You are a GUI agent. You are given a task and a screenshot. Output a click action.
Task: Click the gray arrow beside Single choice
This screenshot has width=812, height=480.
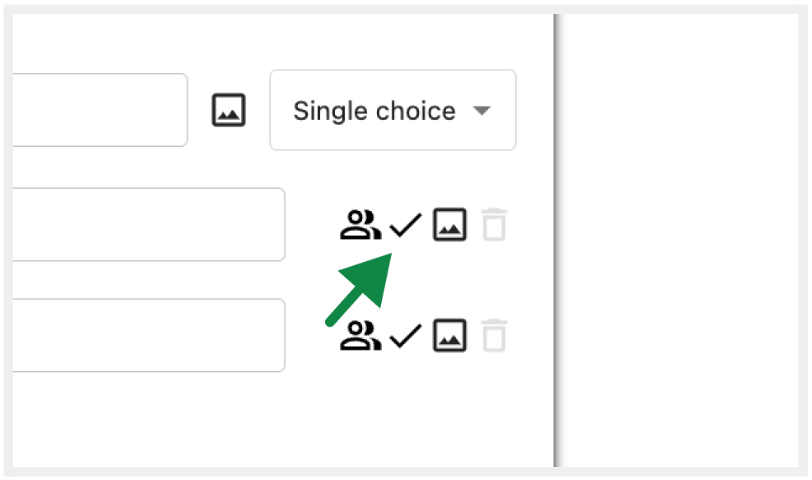click(482, 111)
